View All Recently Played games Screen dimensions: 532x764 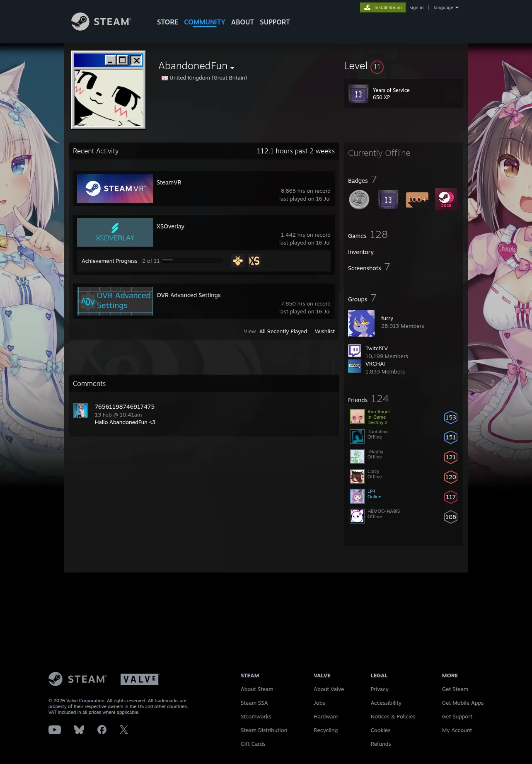coord(283,332)
